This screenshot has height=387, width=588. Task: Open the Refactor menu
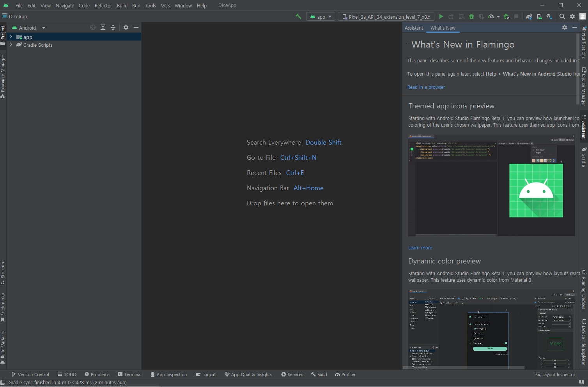[x=103, y=5]
